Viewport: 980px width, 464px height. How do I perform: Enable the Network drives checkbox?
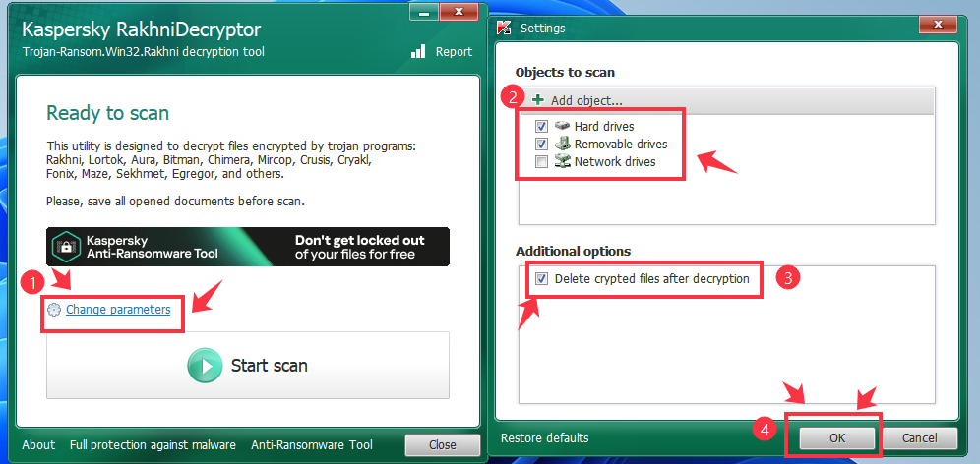[541, 162]
